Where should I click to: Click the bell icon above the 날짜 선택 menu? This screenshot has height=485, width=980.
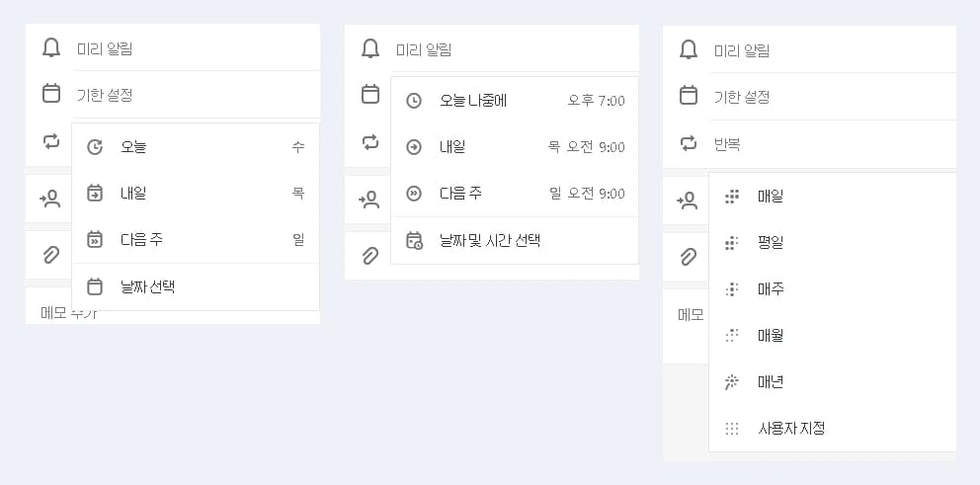(x=51, y=47)
